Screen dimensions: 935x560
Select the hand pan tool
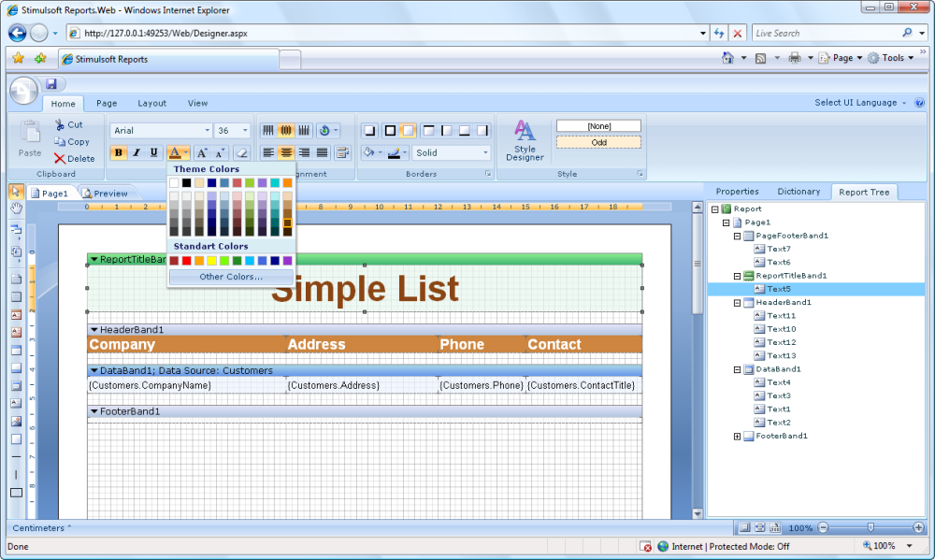tap(16, 208)
